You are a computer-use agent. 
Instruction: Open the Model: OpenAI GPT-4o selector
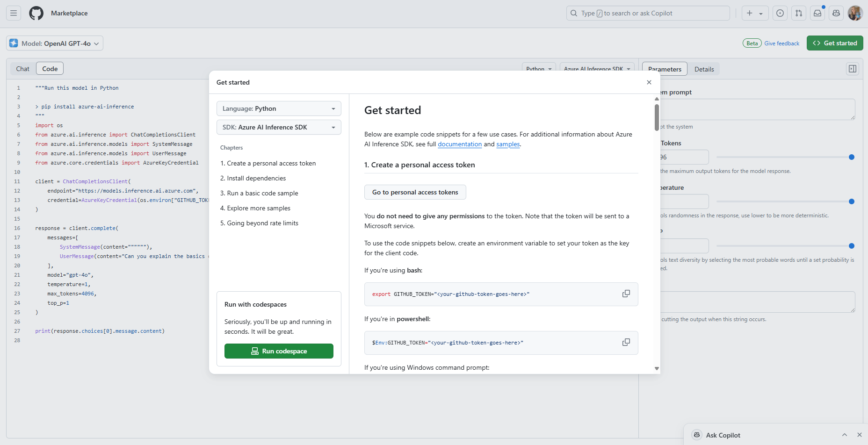click(55, 43)
